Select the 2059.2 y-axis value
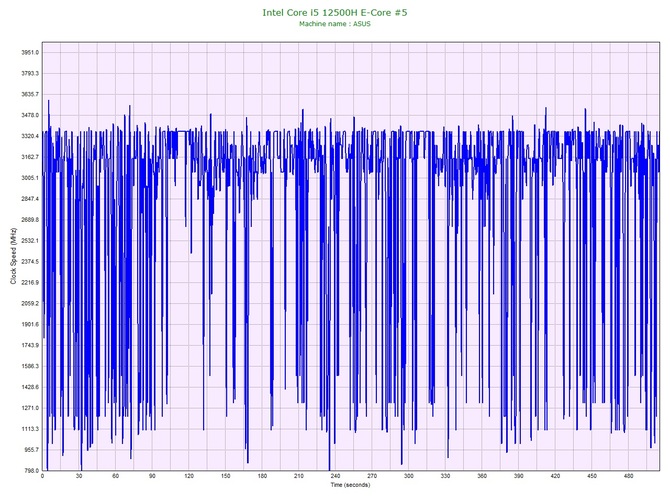The image size is (670, 502). click(x=30, y=304)
